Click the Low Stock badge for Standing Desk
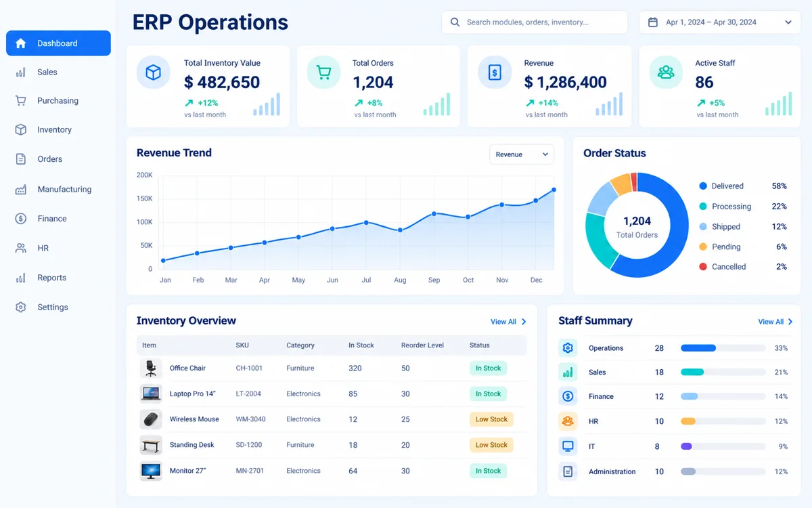 [x=491, y=445]
